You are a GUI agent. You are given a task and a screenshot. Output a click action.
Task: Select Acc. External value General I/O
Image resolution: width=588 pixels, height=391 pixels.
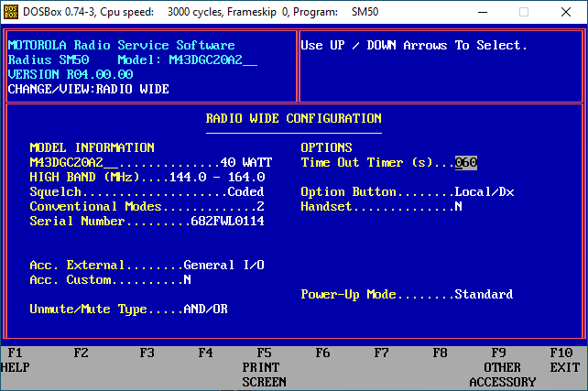click(223, 265)
